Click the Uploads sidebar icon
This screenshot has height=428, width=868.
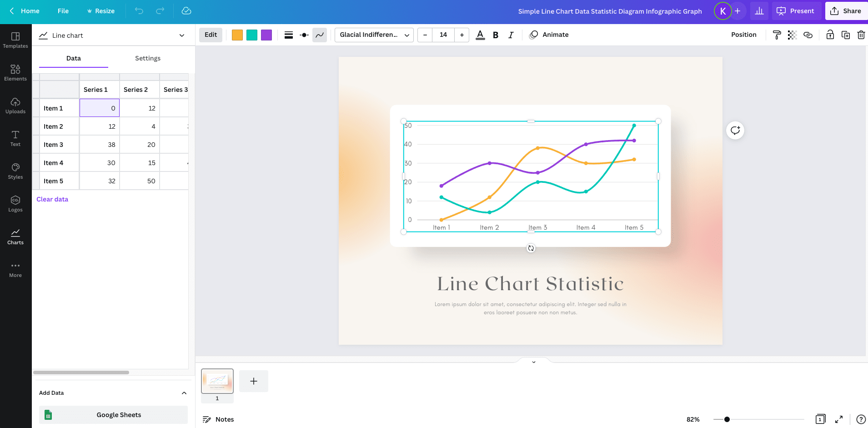tap(15, 106)
